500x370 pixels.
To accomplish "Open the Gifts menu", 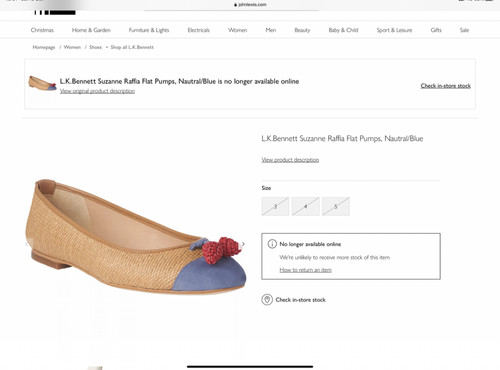I will (436, 30).
